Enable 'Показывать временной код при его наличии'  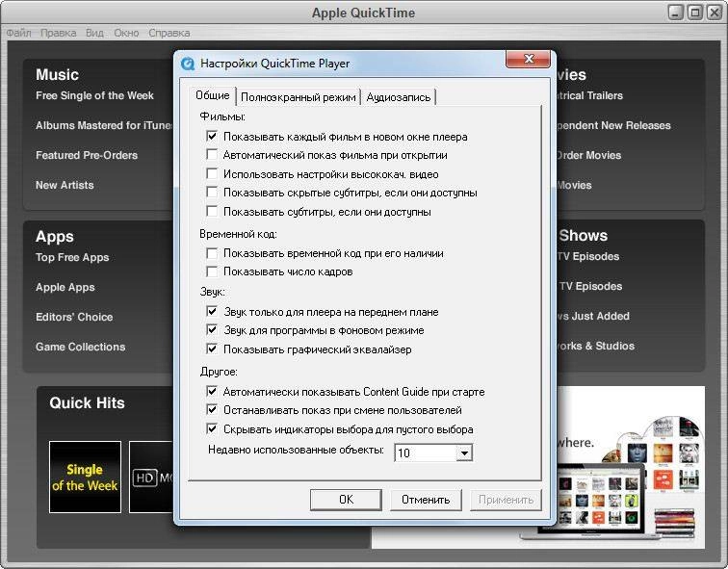[212, 253]
